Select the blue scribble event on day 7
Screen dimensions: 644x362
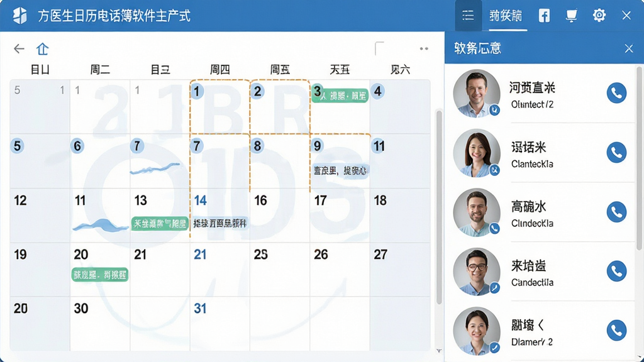pos(155,168)
